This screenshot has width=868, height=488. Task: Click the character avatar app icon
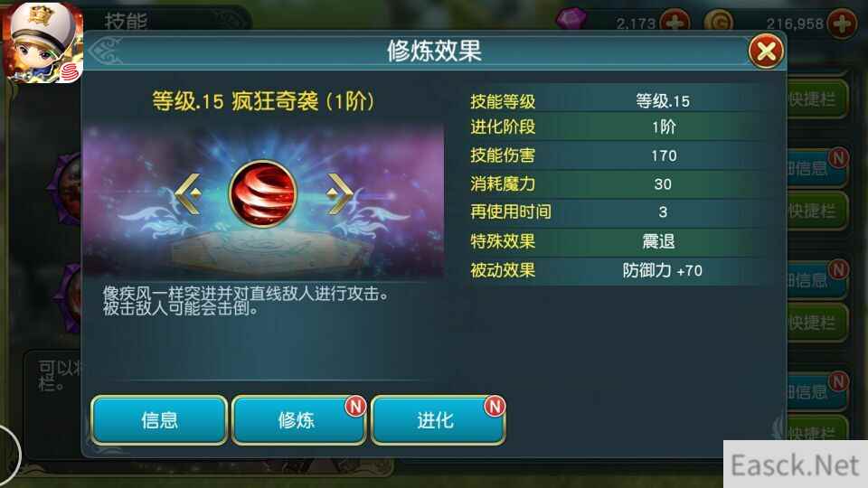click(42, 42)
